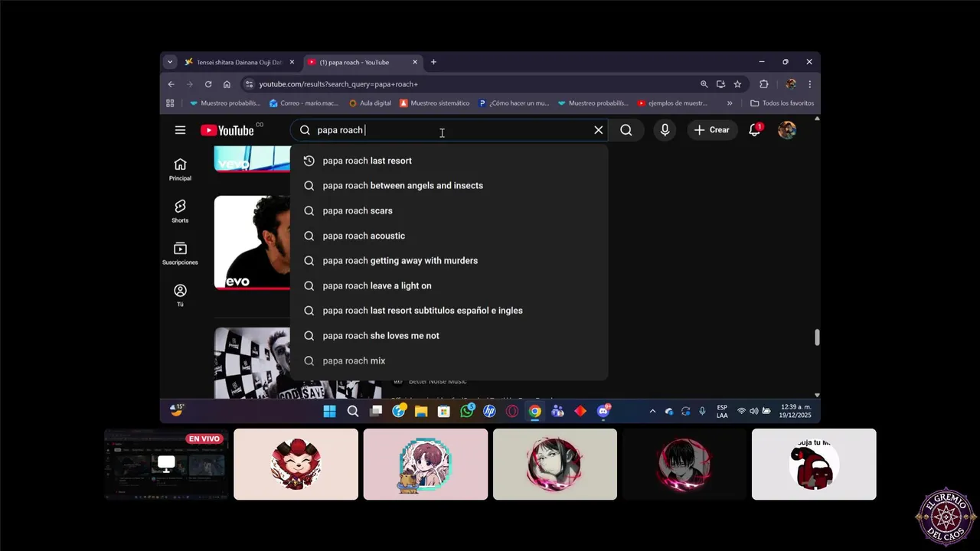Expand the Chrome tab search dropdown
Viewport: 980px width, 551px height.
point(170,62)
